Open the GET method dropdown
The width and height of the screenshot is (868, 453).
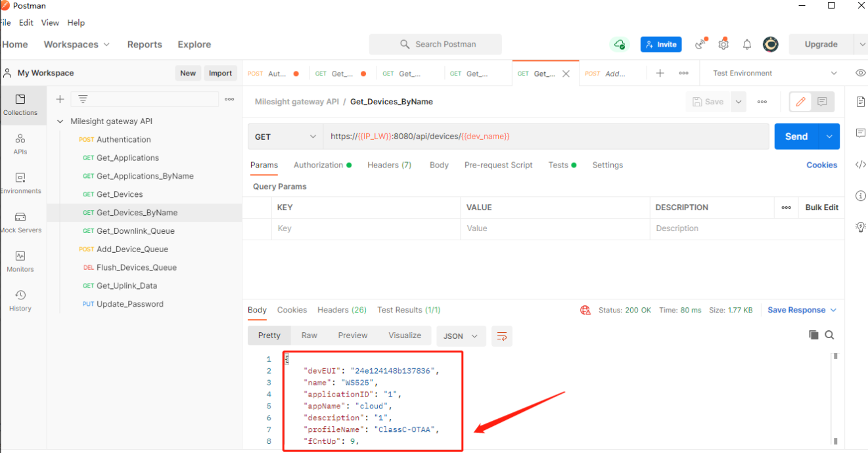pos(285,137)
